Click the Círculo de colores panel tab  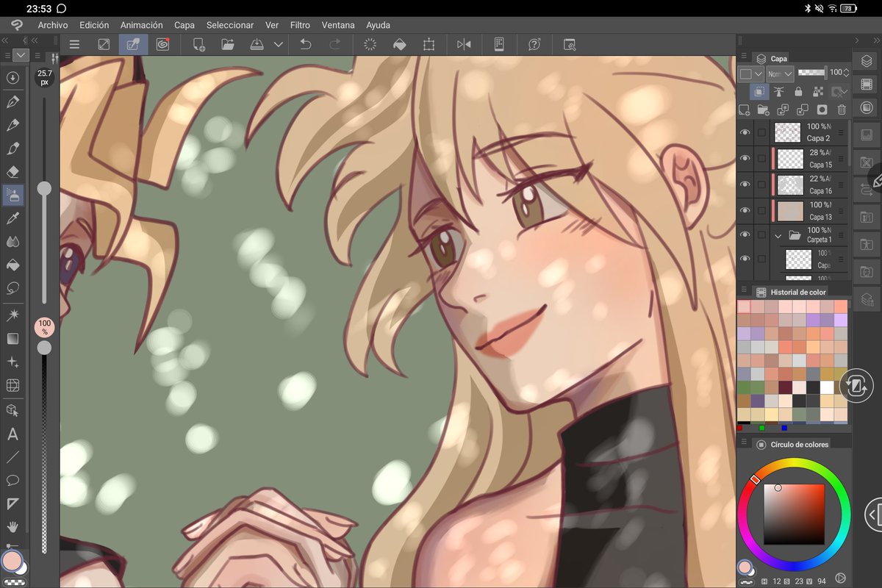click(x=792, y=444)
